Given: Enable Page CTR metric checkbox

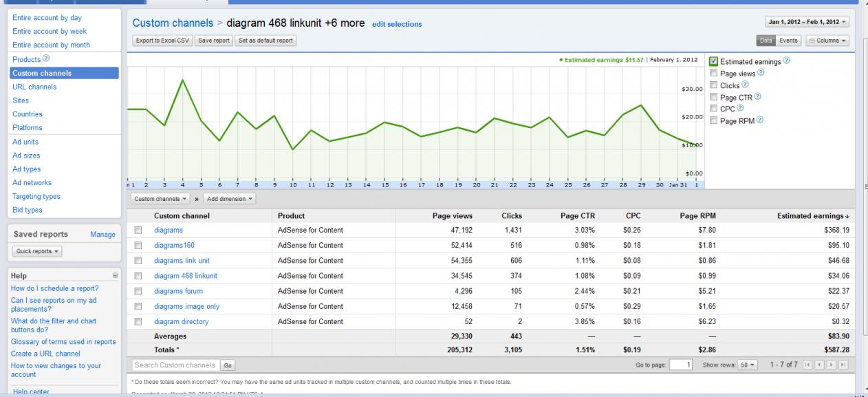Looking at the screenshot, I should click(714, 97).
